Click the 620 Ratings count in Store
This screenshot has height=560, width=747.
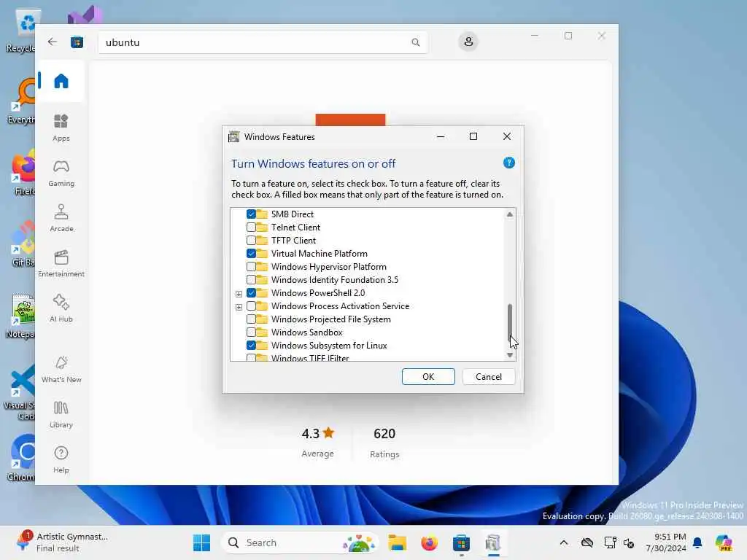(x=384, y=443)
